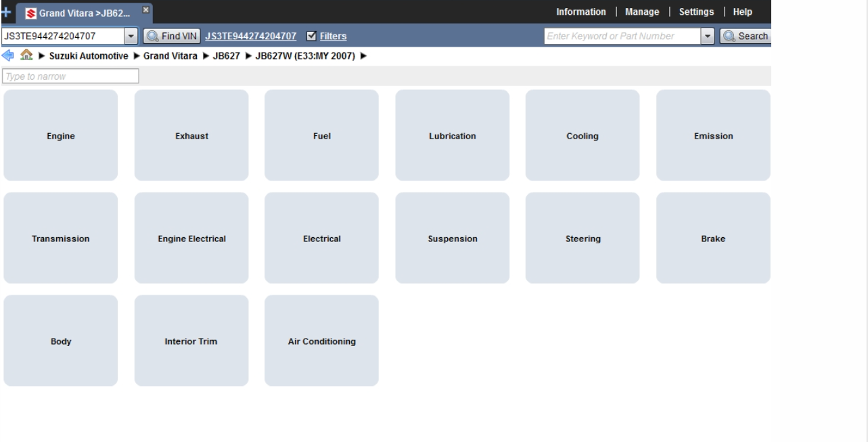Expand the arrow before Grand Vitara breadcrumb
The height and width of the screenshot is (442, 868).
136,55
